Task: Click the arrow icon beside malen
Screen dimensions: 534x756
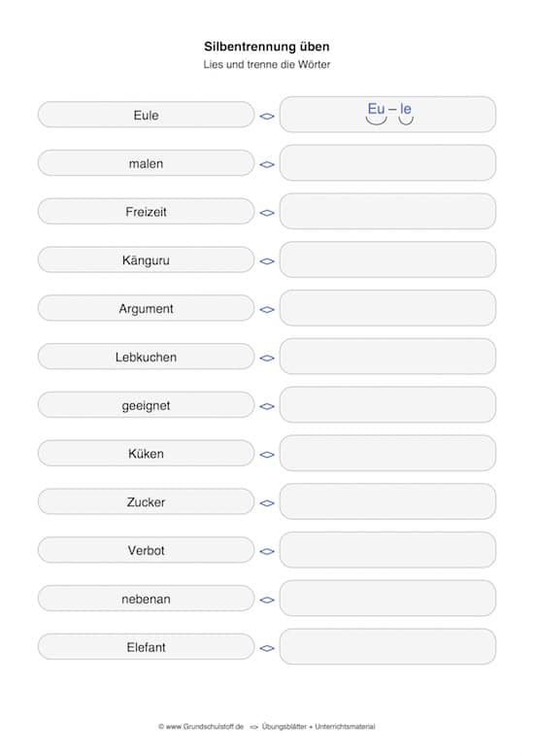Action: click(x=267, y=164)
